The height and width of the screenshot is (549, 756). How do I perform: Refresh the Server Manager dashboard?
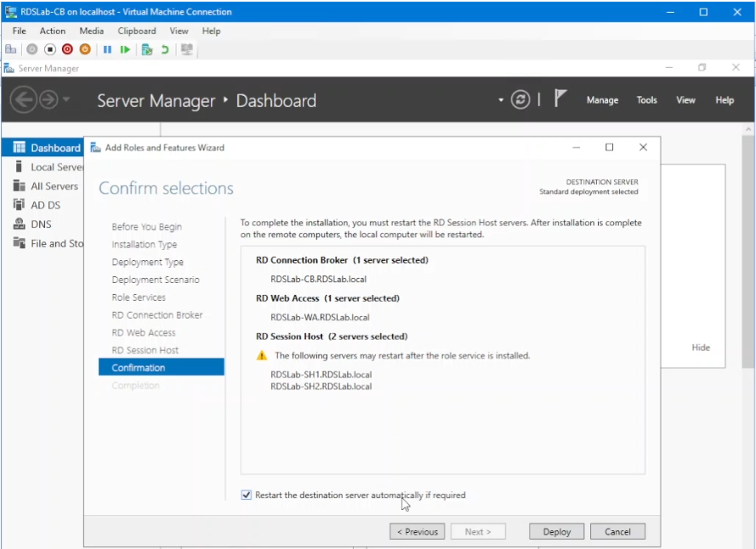[520, 100]
